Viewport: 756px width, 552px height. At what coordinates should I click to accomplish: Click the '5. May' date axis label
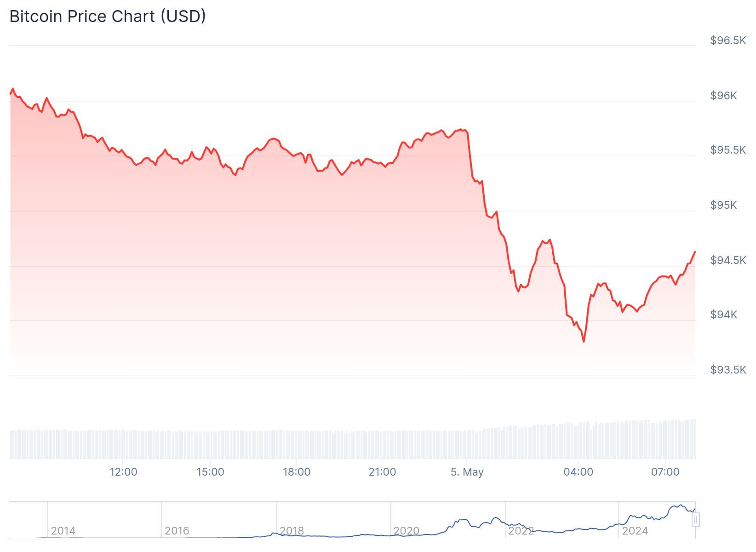pos(467,472)
